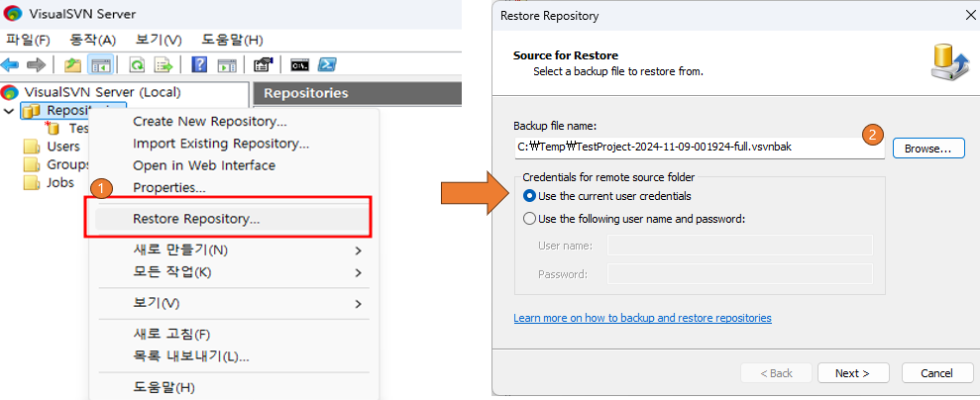Open the 보기(V) menu in menu bar
This screenshot has height=400, width=980.
tap(159, 40)
